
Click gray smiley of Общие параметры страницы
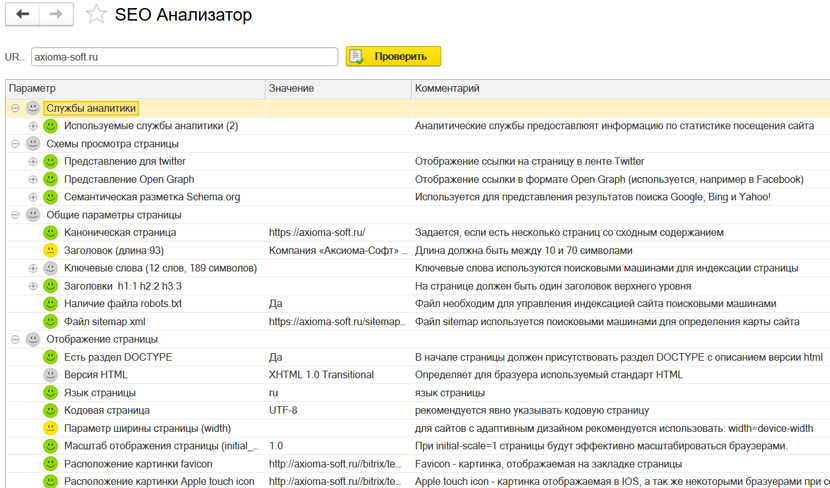click(x=33, y=215)
